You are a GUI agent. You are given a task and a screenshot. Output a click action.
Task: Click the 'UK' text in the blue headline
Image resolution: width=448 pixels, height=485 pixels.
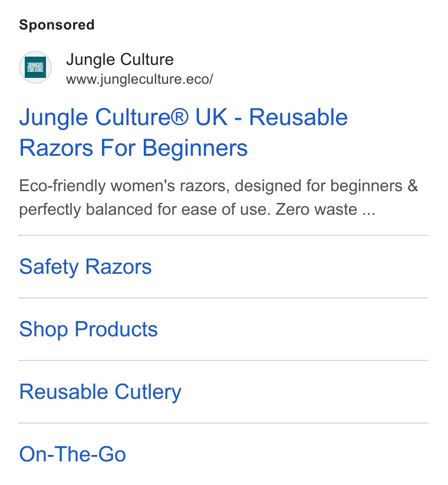coord(212,117)
